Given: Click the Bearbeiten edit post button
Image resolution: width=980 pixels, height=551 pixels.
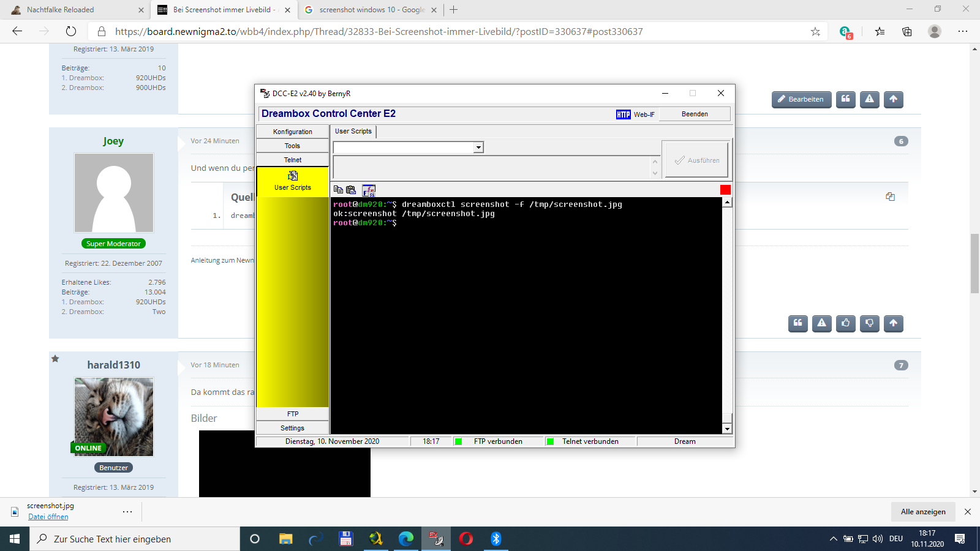Looking at the screenshot, I should 801,99.
